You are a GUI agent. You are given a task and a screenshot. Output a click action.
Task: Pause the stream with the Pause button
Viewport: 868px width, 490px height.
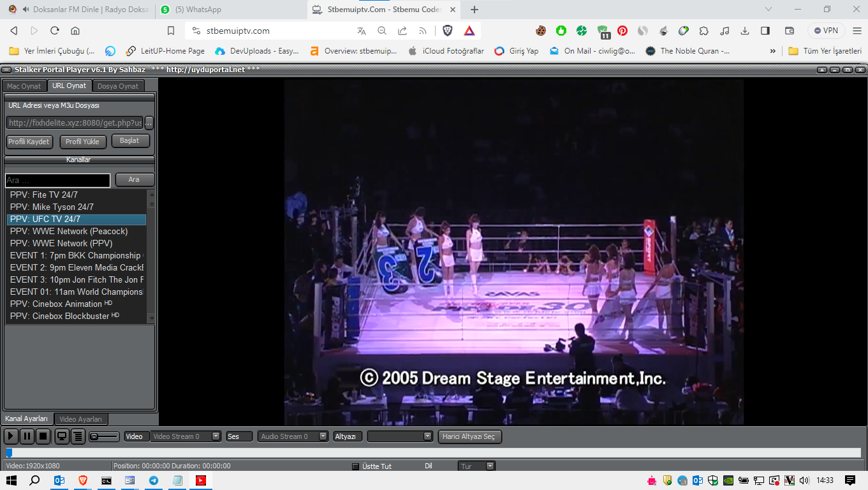(27, 436)
